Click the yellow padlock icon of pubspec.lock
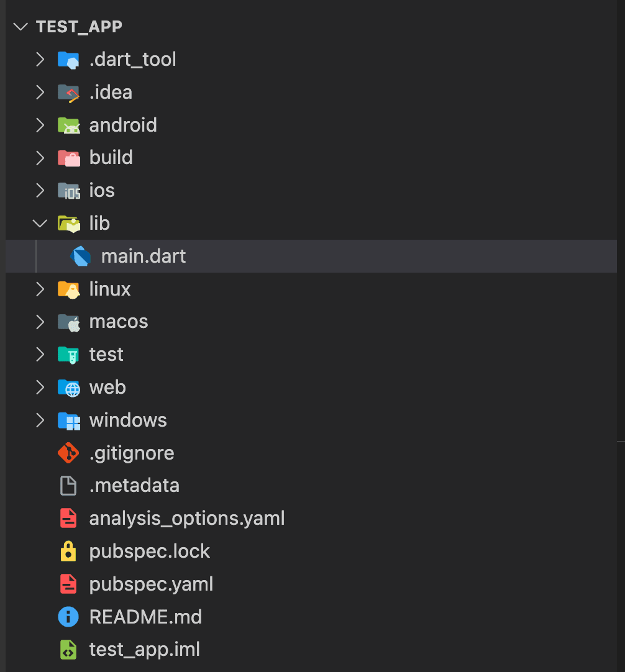Image resolution: width=625 pixels, height=672 pixels. (68, 551)
